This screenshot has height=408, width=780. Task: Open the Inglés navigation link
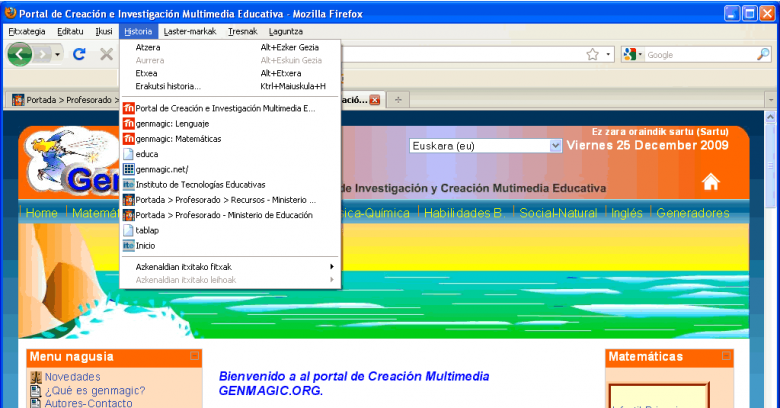pyautogui.click(x=626, y=213)
